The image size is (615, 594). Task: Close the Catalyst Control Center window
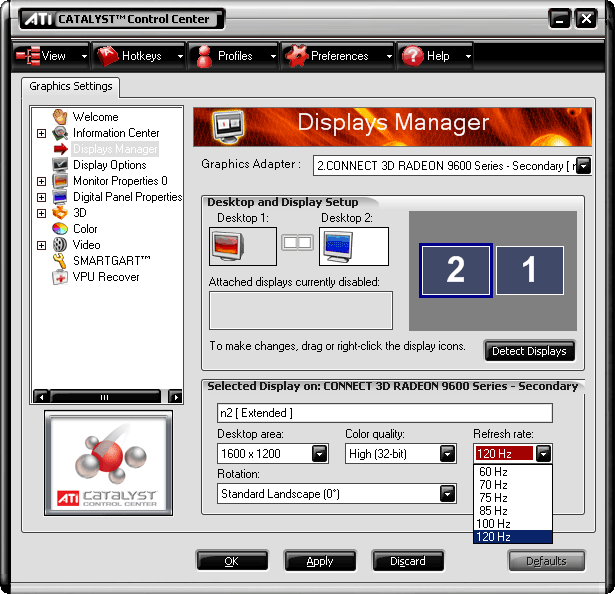[586, 19]
